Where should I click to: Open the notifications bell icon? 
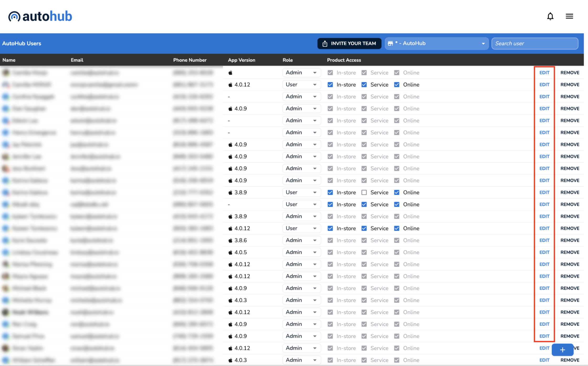[x=550, y=16]
